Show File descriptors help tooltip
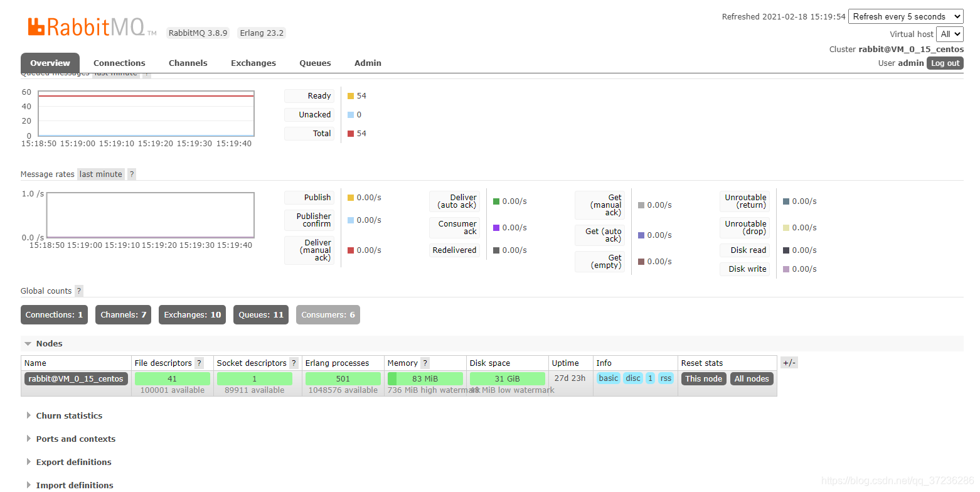Image resolution: width=980 pixels, height=492 pixels. coord(199,363)
